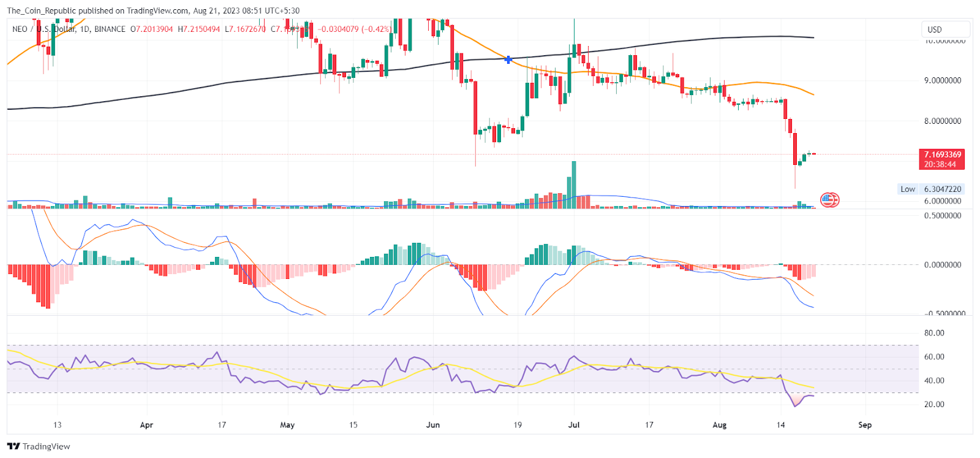
Task: Click the current price label 7.1693369
Action: tap(943, 155)
